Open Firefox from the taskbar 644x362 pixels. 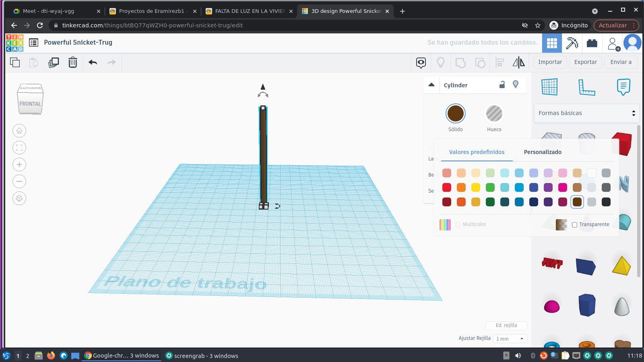51,356
